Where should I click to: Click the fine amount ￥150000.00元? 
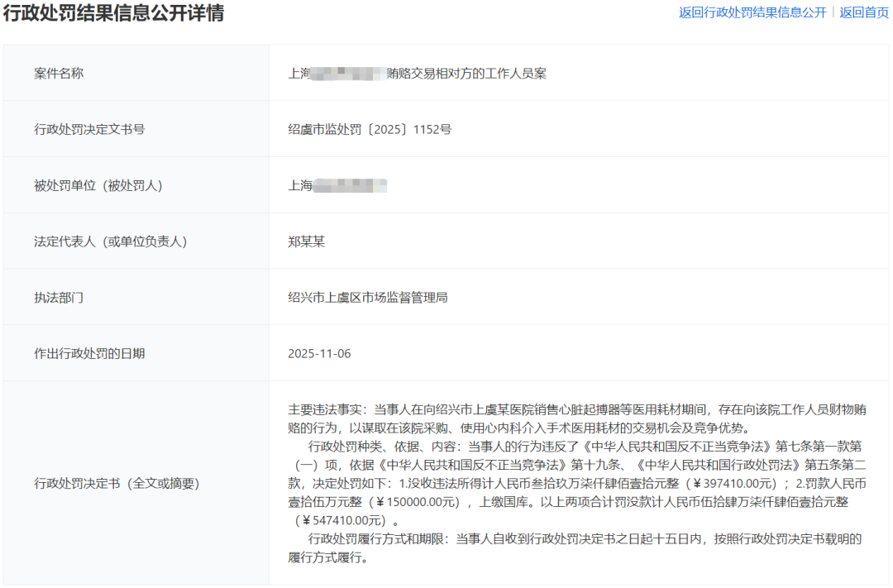coord(416,502)
